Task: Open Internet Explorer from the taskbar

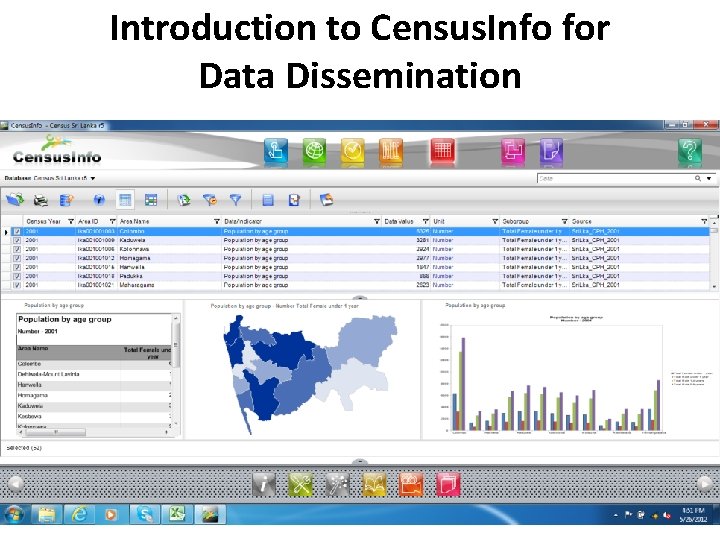Action: pyautogui.click(x=79, y=515)
